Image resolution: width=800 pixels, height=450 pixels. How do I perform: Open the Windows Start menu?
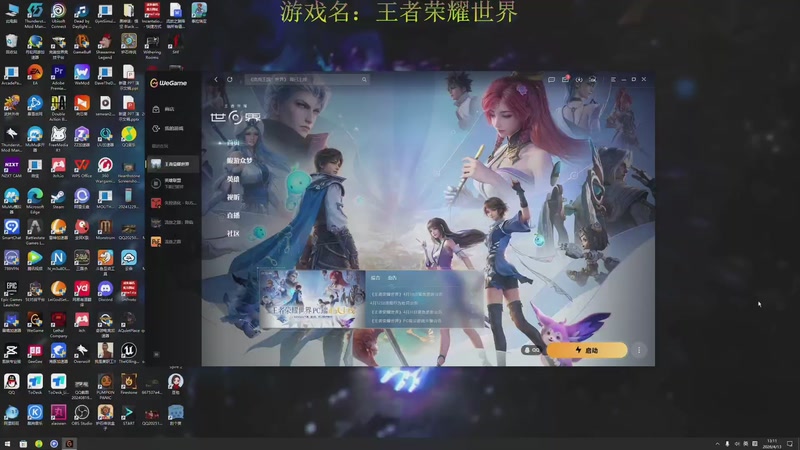7,444
